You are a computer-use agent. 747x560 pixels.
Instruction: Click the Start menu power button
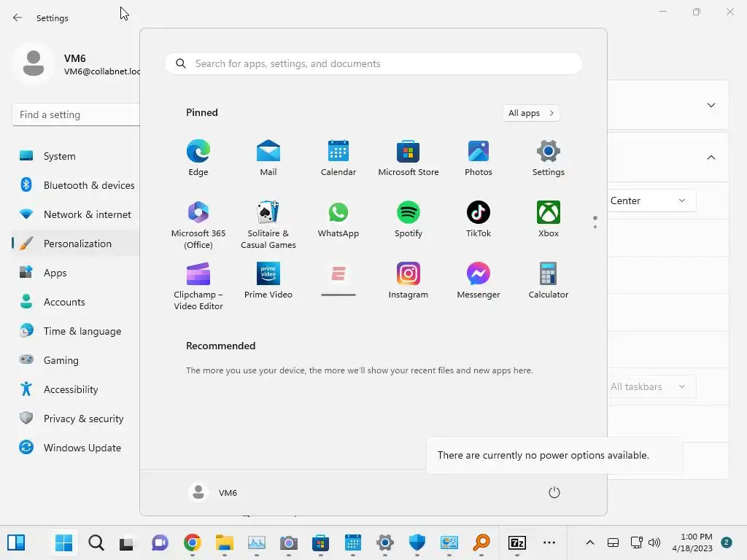pos(554,492)
